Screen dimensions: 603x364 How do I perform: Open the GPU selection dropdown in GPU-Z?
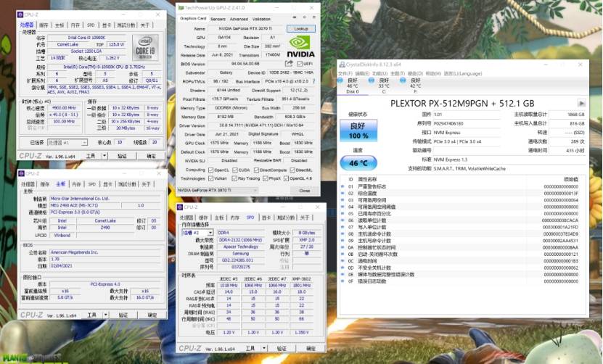[217, 190]
